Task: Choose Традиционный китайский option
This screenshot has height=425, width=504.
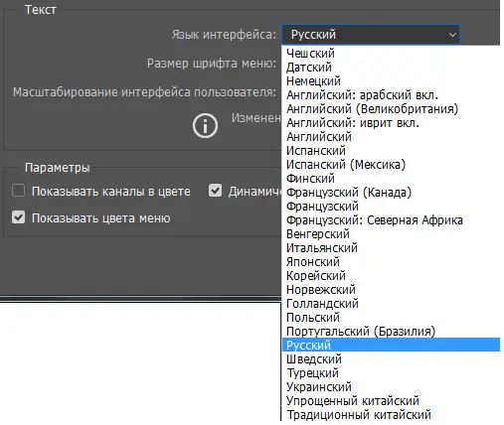Action: [x=391, y=415]
